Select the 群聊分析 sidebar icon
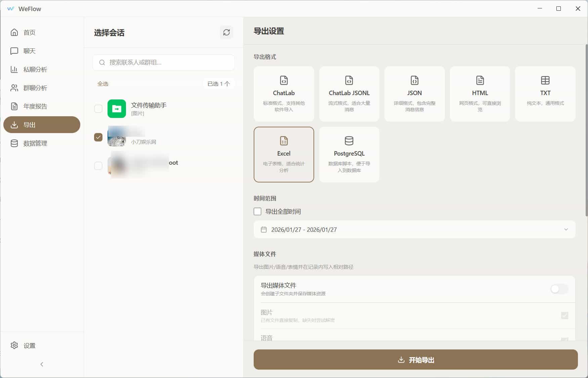588x378 pixels. (36, 88)
